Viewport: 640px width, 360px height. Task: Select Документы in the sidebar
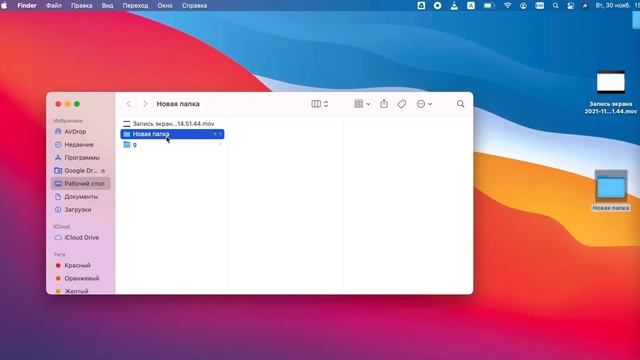(x=81, y=197)
